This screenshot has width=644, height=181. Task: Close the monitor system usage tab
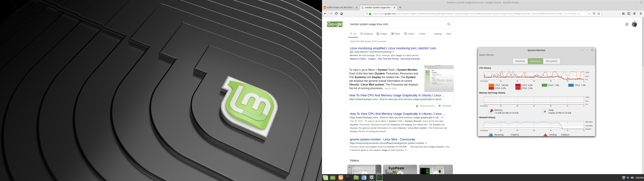394,8
